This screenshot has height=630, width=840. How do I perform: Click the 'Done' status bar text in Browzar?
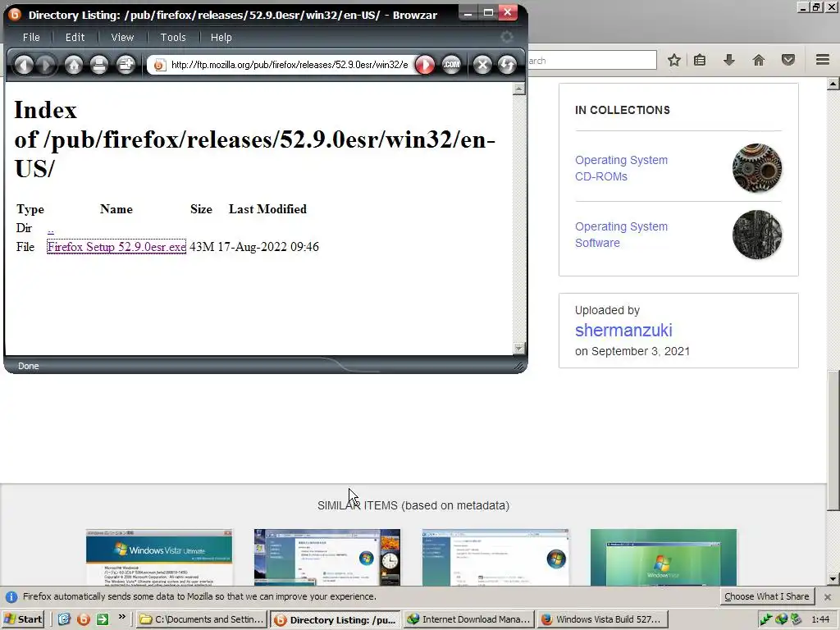pyautogui.click(x=29, y=366)
